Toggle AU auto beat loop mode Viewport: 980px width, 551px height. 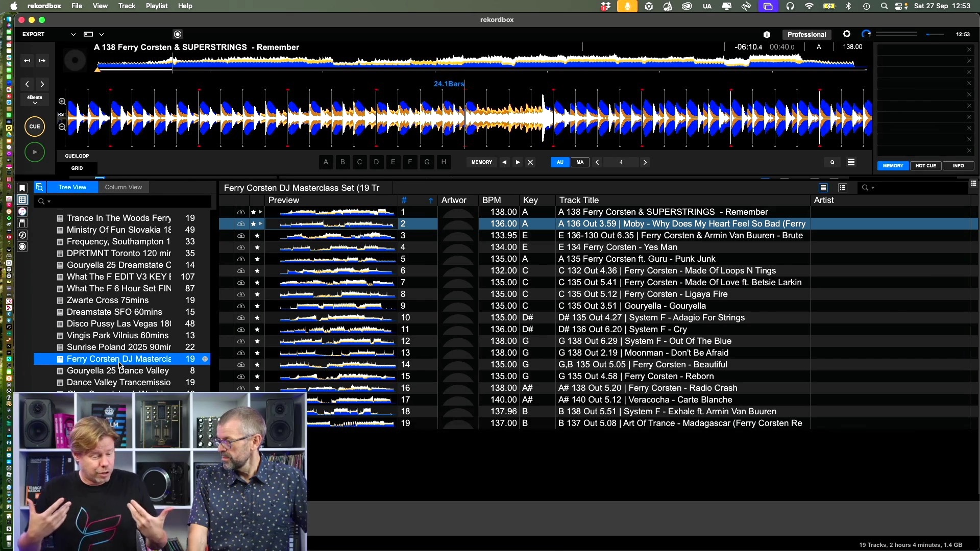coord(560,162)
